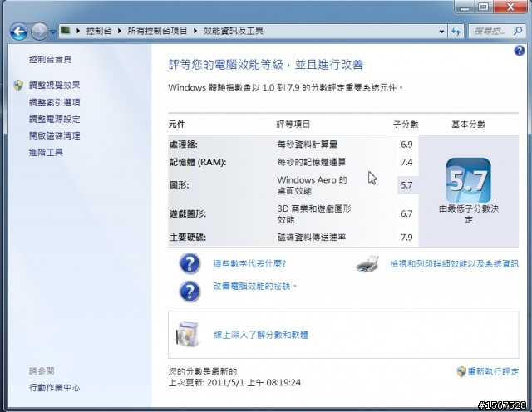The image size is (532, 412).
Task: Click graphics subscore 5.7 in the table
Action: click(406, 185)
